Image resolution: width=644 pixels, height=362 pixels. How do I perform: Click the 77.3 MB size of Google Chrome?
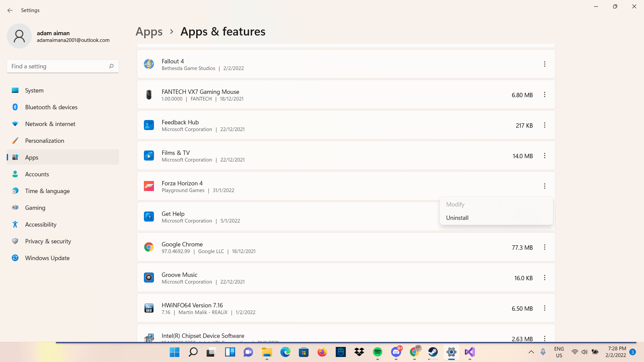[522, 248]
